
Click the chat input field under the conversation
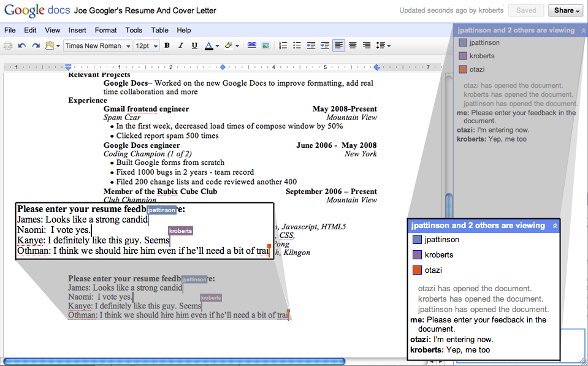click(573, 345)
